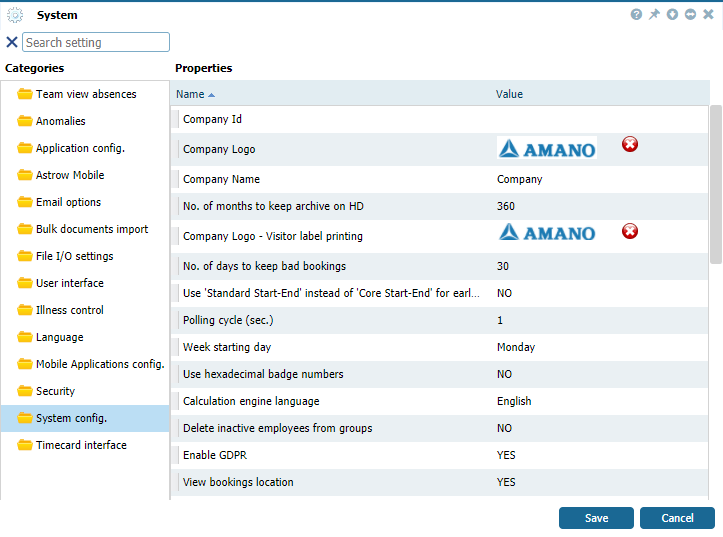Toggle hexadecimal badge numbers NO value
Screen dimensions: 723x537
(504, 374)
